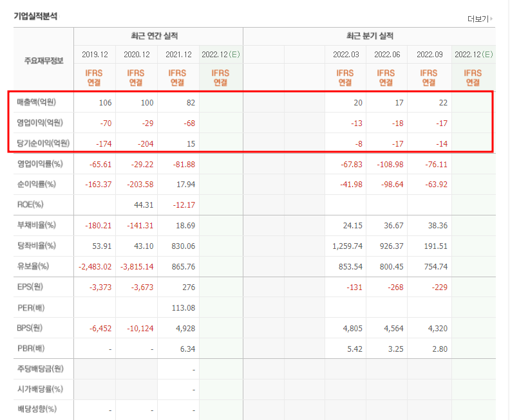The image size is (510, 420).
Task: Click the 시가배당률(%) row label
Action: [40, 389]
